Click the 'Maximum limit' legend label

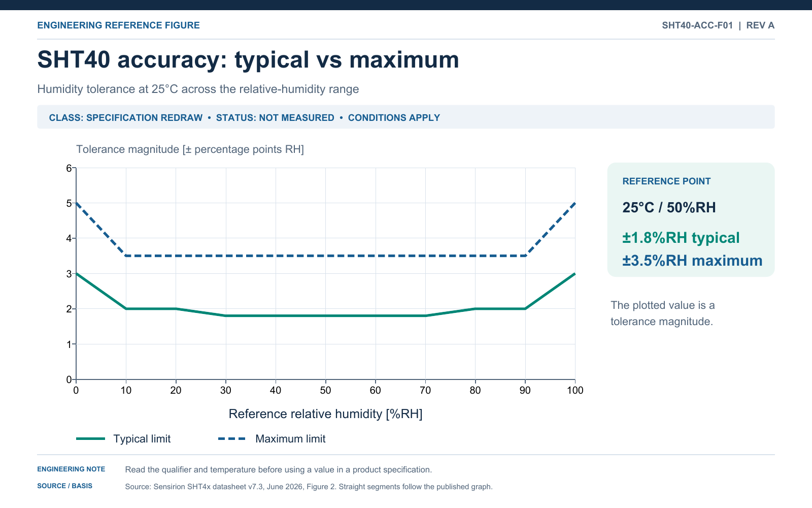coord(290,439)
